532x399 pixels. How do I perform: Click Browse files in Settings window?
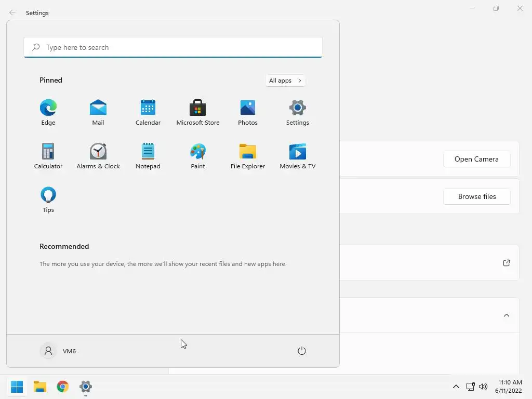[476, 196]
